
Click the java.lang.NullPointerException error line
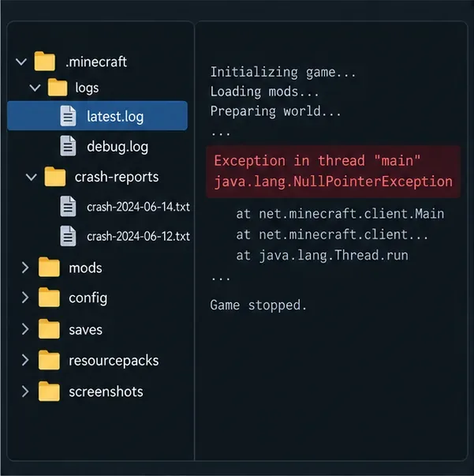click(x=334, y=182)
